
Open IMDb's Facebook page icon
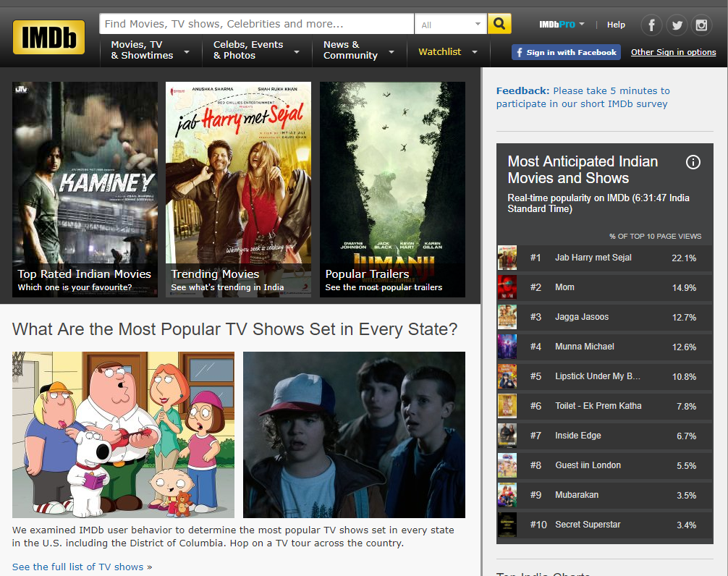click(651, 25)
